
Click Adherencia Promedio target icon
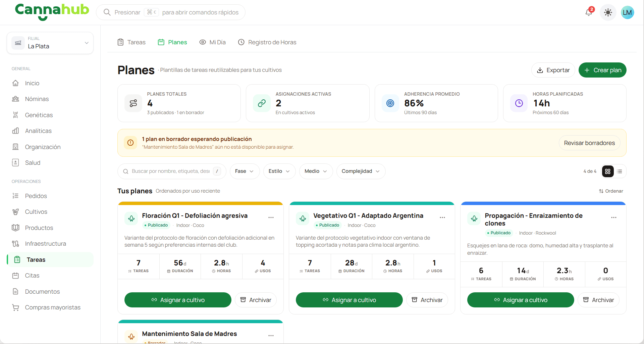(390, 103)
